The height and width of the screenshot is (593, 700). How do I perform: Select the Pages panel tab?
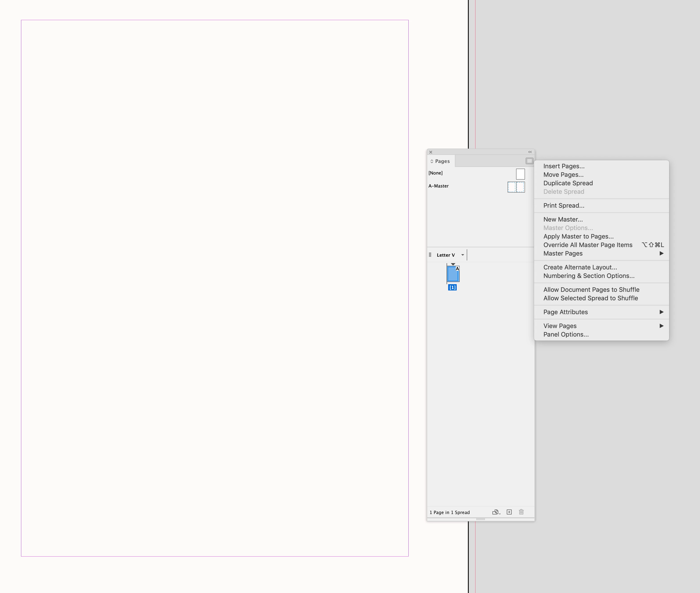tap(442, 161)
